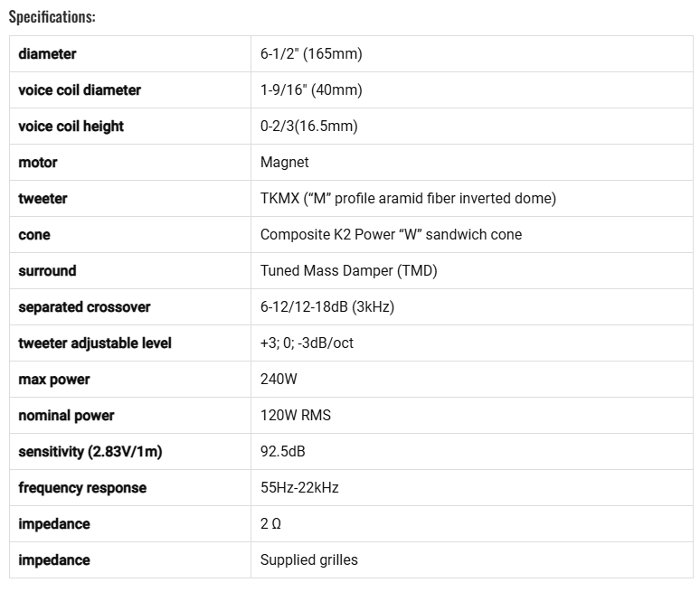700x592 pixels.
Task: Click the tweeter row label
Action: [x=43, y=199]
